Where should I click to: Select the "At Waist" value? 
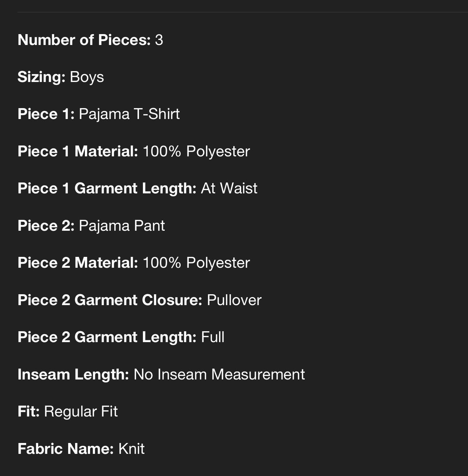pyautogui.click(x=229, y=189)
